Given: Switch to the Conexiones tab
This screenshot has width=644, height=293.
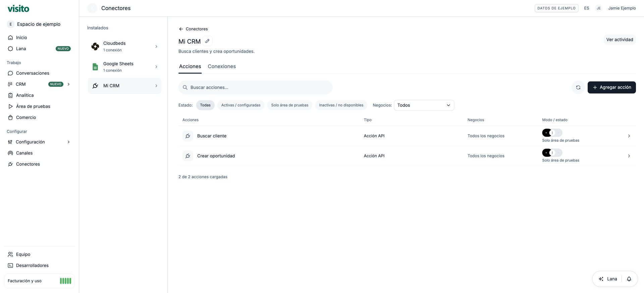Looking at the screenshot, I should [222, 66].
